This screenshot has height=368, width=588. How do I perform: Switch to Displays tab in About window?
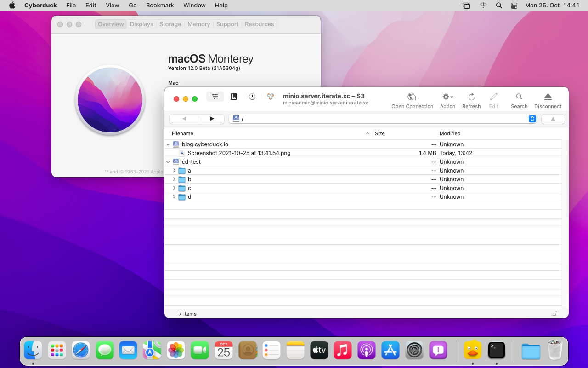(141, 24)
